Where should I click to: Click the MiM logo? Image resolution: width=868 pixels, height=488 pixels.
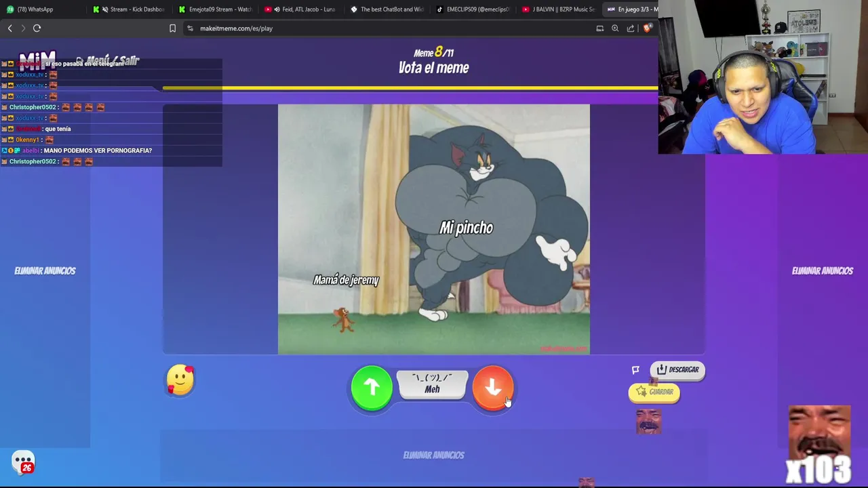(37, 61)
